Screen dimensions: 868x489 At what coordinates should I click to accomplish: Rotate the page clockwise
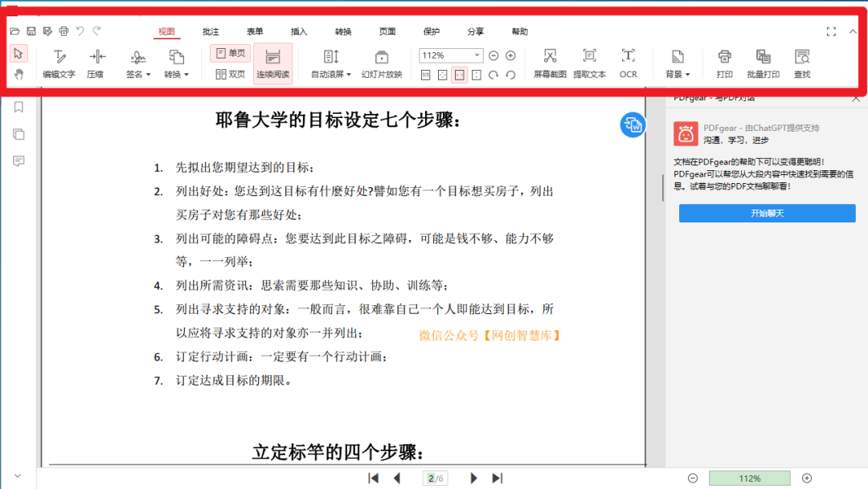click(493, 75)
